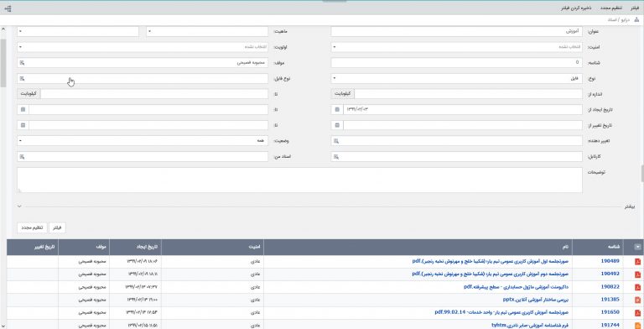Image resolution: width=644 pixels, height=329 pixels.
Task: Click lookup icon in 'مولف' field
Action: (22, 63)
